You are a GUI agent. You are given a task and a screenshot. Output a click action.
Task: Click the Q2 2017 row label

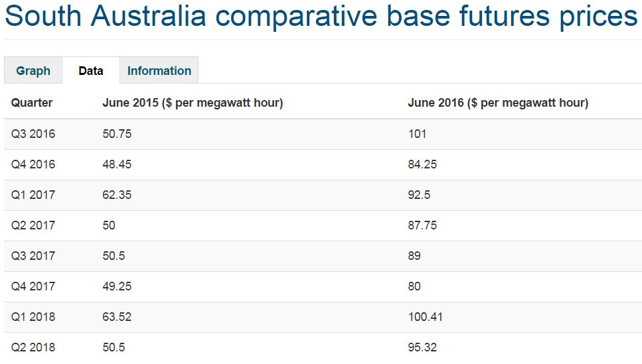(33, 225)
